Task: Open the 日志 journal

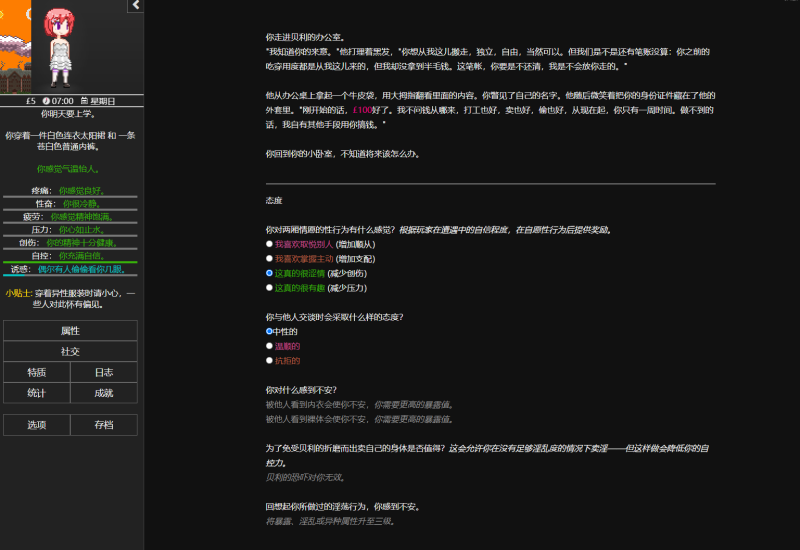Action: (104, 372)
